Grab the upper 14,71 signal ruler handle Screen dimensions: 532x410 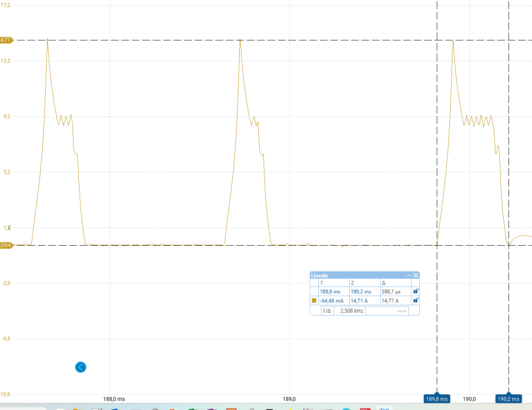(x=6, y=40)
